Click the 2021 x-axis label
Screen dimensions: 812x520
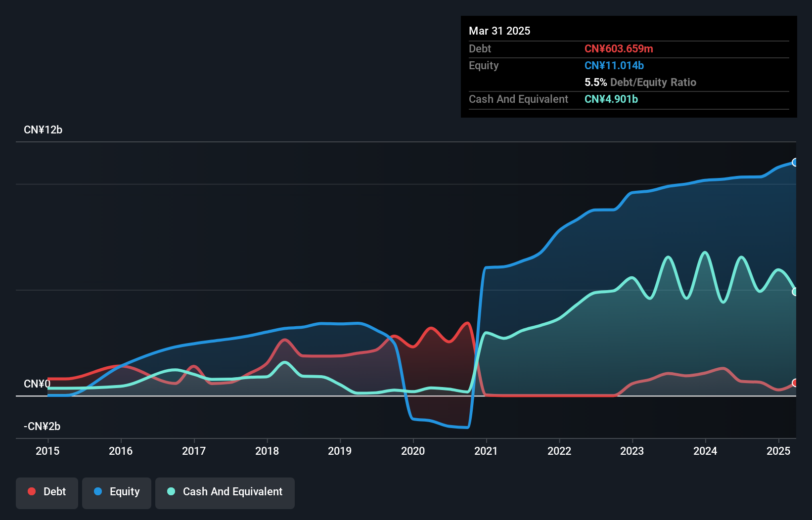pos(486,451)
